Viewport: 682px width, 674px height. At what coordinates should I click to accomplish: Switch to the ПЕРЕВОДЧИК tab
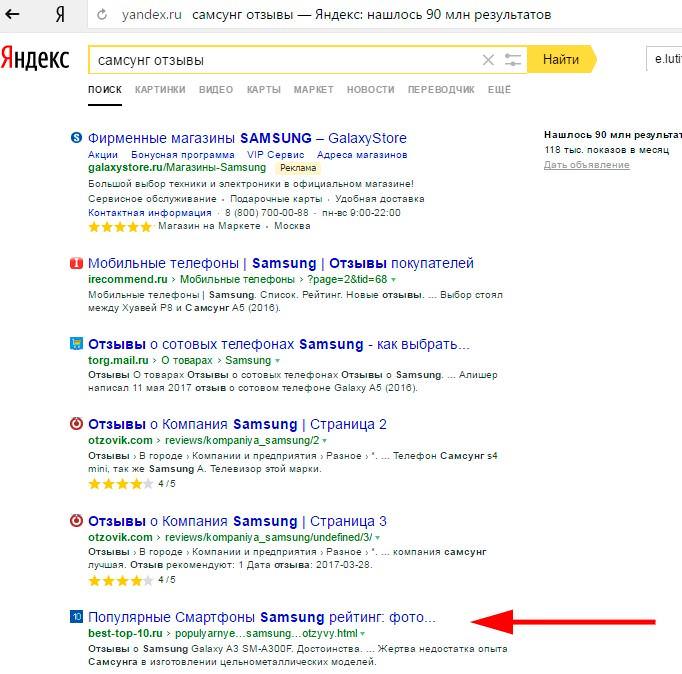click(441, 90)
